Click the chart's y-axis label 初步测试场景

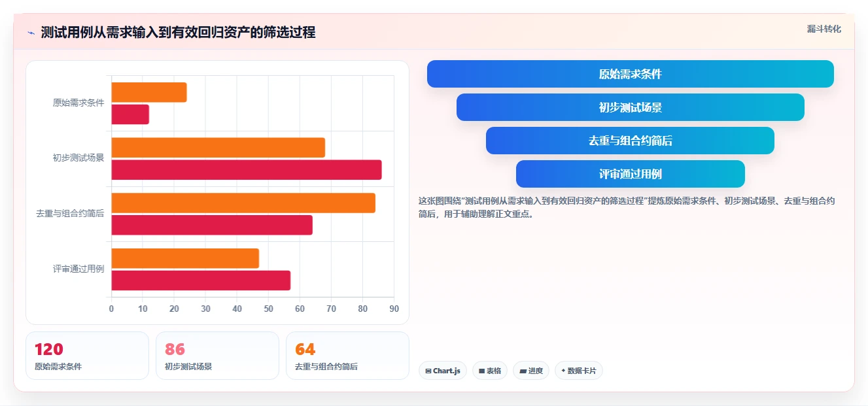click(78, 158)
